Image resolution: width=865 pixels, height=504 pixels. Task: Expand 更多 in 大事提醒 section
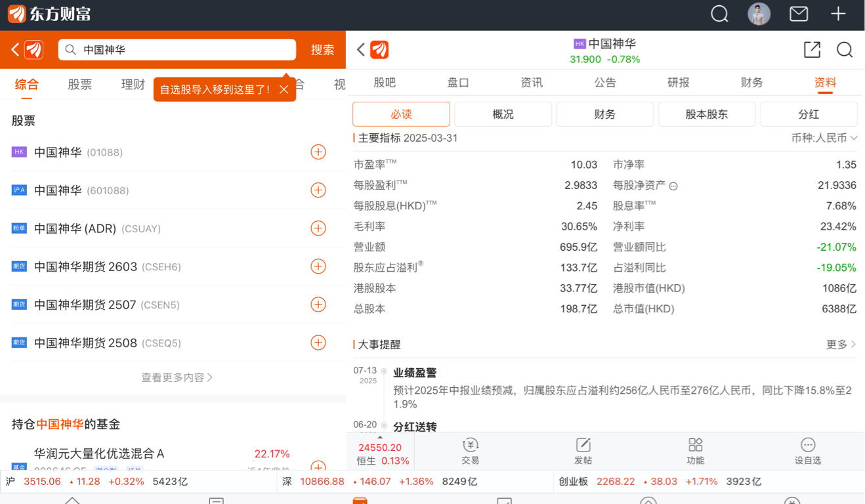pos(841,345)
